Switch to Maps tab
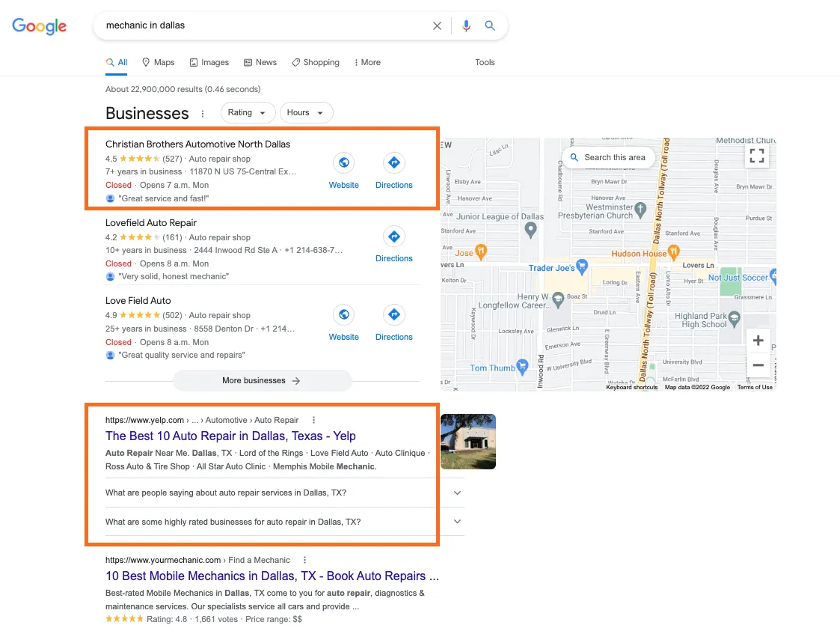840x640 pixels. click(159, 62)
